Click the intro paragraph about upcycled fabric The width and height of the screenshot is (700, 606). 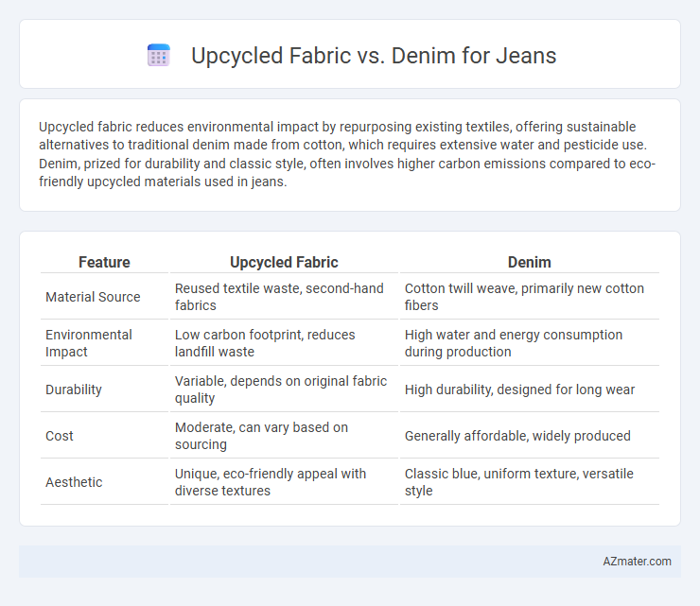[347, 154]
